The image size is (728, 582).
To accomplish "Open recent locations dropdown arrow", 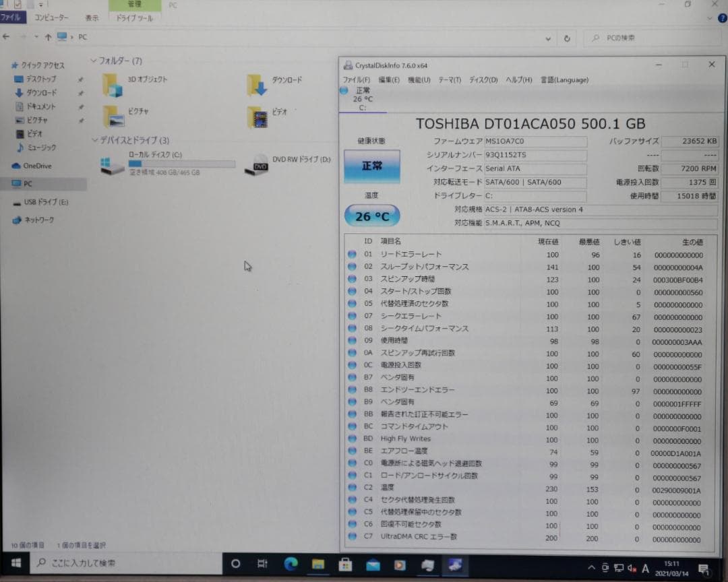I will pos(36,36).
